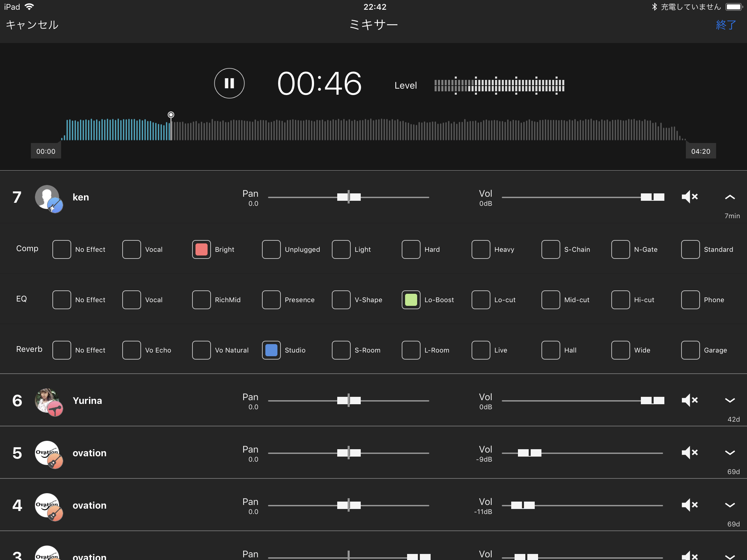Select EQ Presence preset
The image size is (747, 560).
[x=271, y=300]
